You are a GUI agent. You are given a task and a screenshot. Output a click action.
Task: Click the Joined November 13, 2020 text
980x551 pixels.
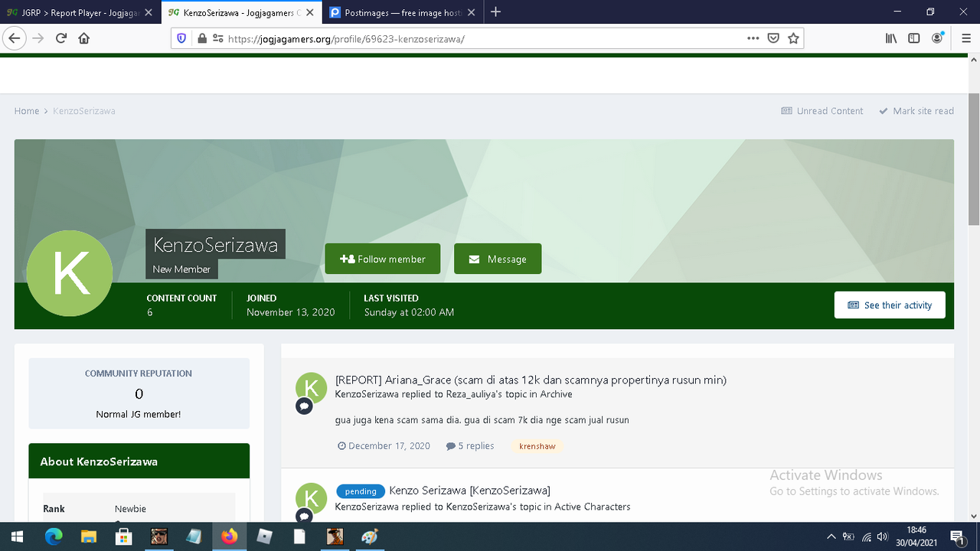click(291, 312)
